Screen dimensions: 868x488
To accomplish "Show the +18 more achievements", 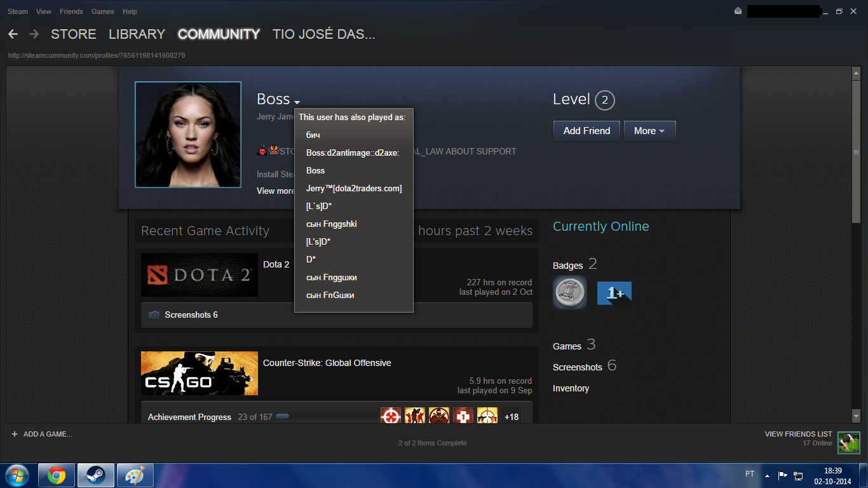I will pyautogui.click(x=512, y=417).
